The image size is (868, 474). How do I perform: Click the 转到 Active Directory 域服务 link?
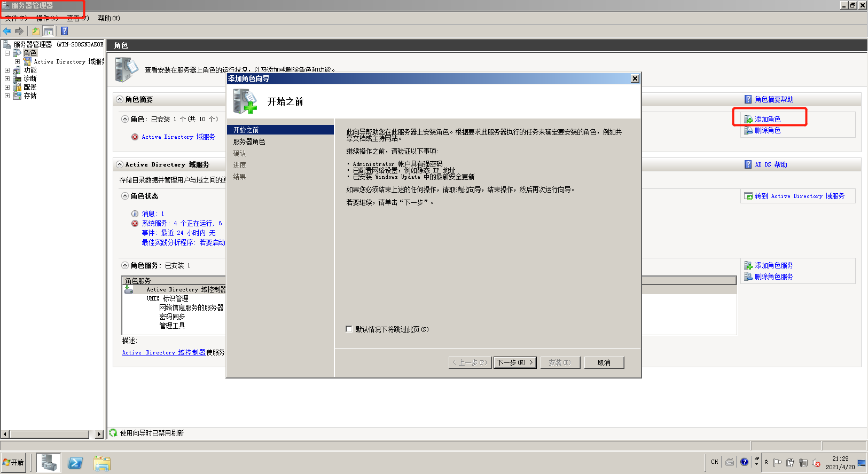point(800,196)
